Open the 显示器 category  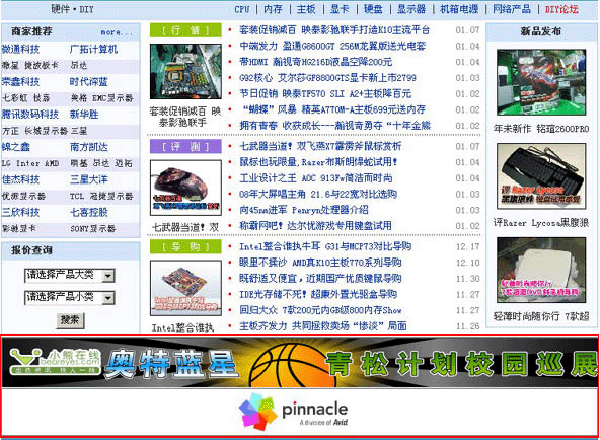tap(411, 9)
